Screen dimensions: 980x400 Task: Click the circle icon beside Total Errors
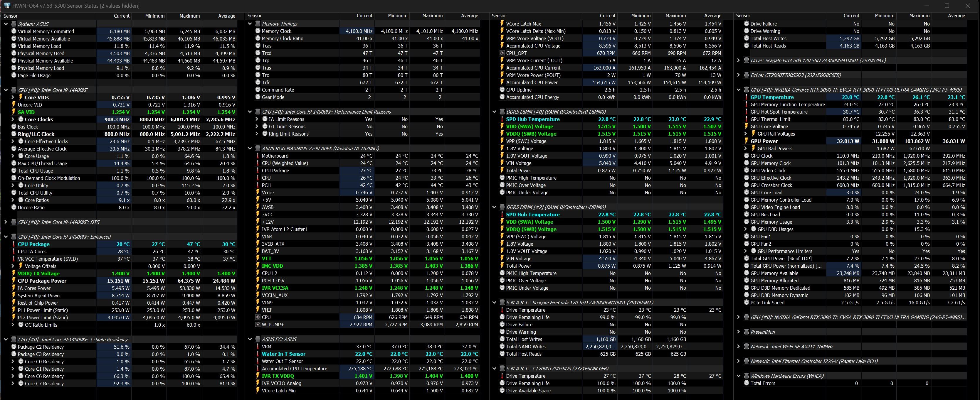click(747, 383)
